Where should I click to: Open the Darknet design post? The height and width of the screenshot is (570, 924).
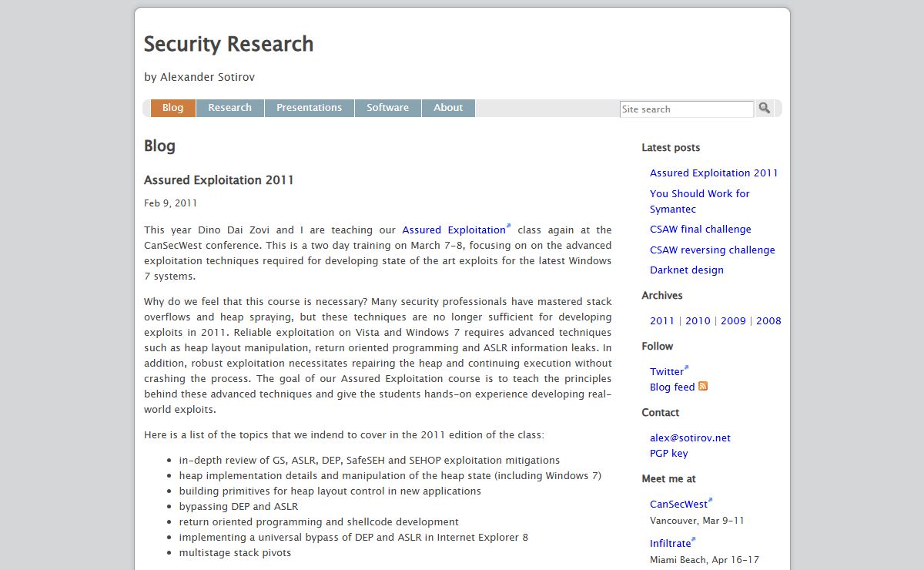pyautogui.click(x=687, y=270)
